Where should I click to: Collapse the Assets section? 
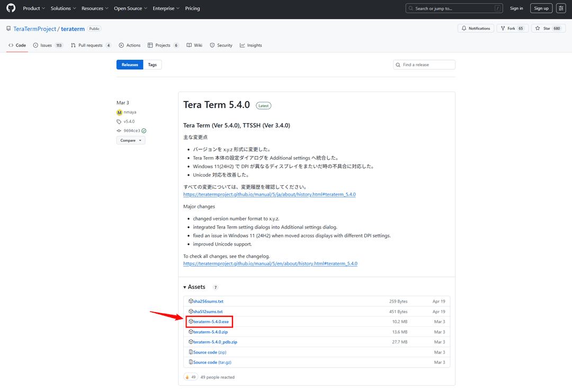click(x=194, y=287)
